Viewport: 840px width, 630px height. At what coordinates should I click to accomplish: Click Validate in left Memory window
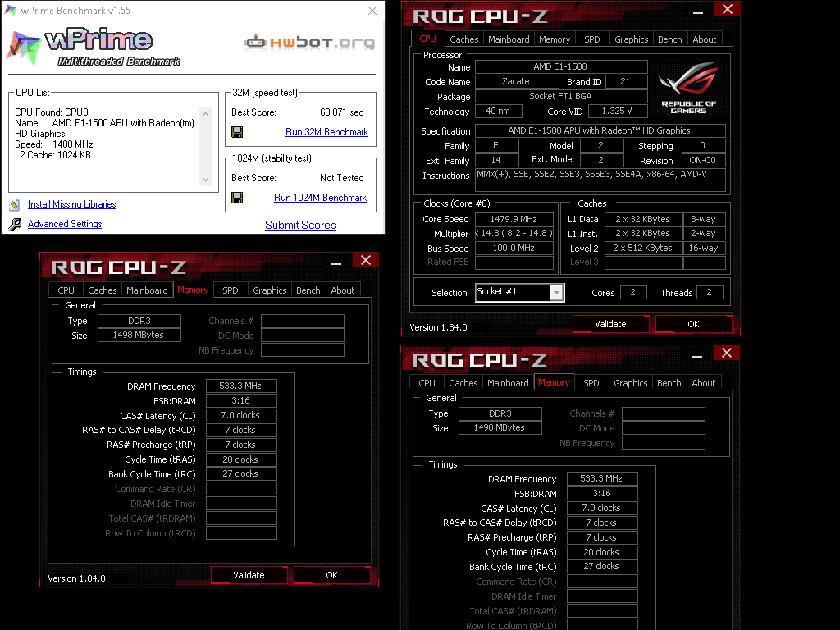click(x=249, y=575)
